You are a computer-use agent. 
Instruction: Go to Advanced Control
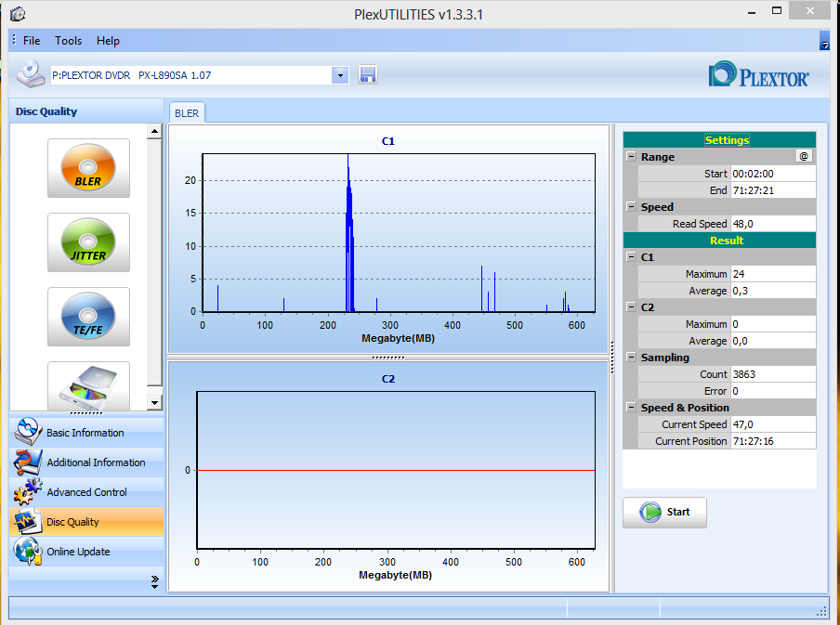pos(85,492)
